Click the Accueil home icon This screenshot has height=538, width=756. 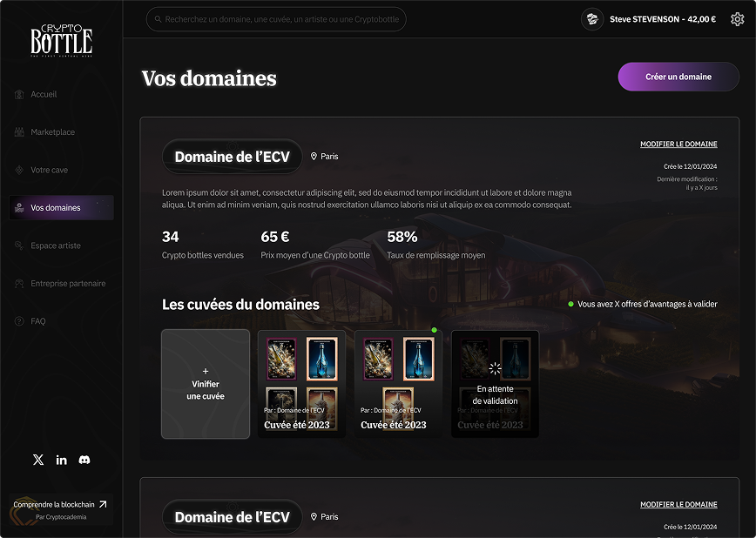(x=19, y=94)
